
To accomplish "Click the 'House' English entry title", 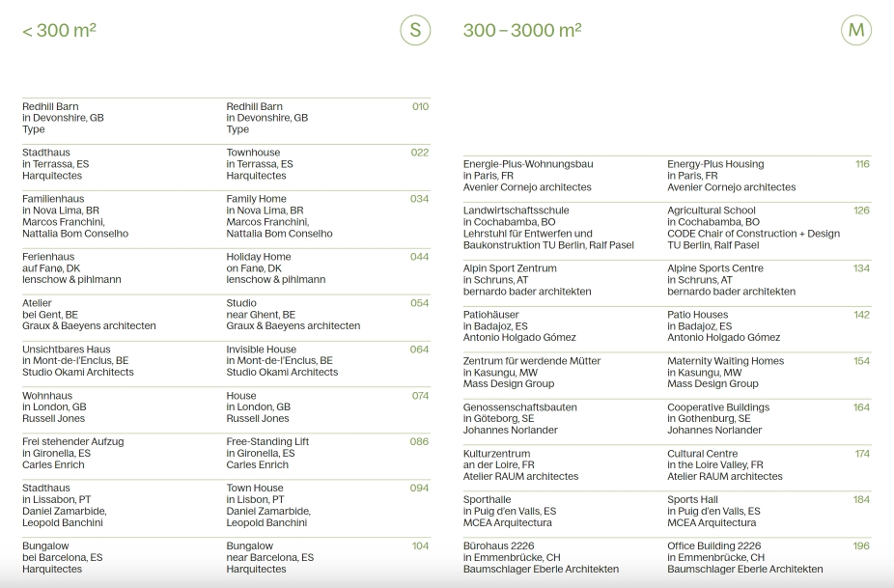I will click(x=241, y=395).
